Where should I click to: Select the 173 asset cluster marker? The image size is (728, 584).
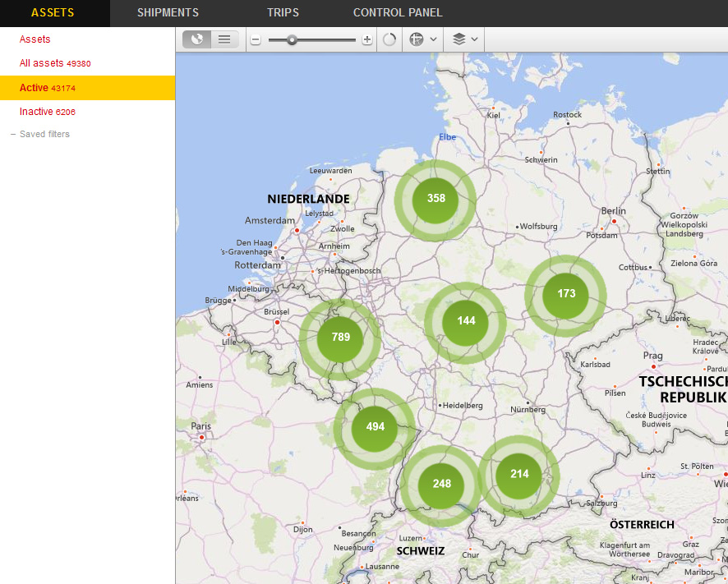[x=566, y=294]
